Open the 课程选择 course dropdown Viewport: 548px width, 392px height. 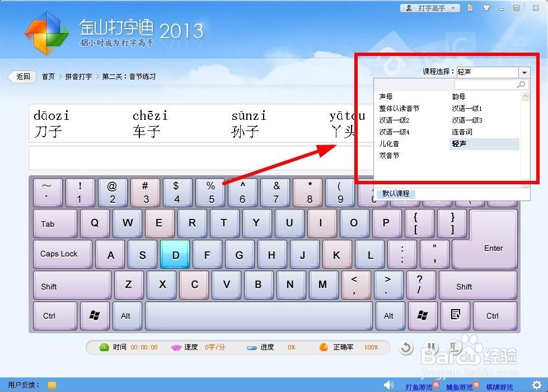click(524, 72)
